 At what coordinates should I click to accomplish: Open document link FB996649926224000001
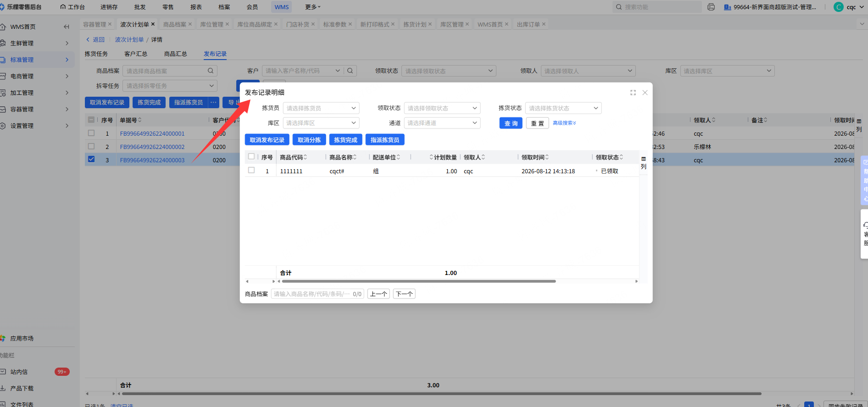[152, 133]
